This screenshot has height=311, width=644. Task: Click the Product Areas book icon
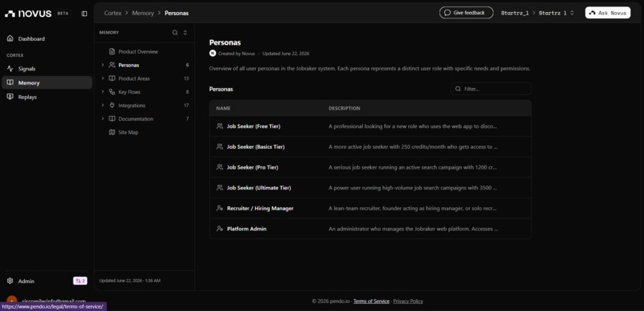[x=112, y=78]
